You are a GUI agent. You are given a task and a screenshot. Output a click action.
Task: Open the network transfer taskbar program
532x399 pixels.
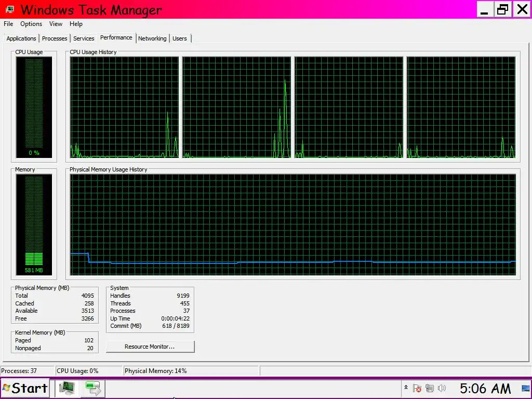[x=92, y=388]
